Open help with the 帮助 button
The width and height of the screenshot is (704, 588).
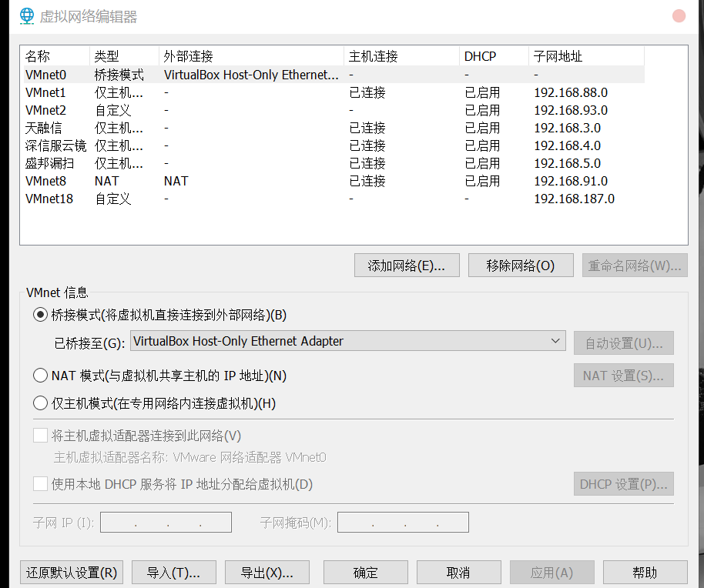[x=645, y=573]
